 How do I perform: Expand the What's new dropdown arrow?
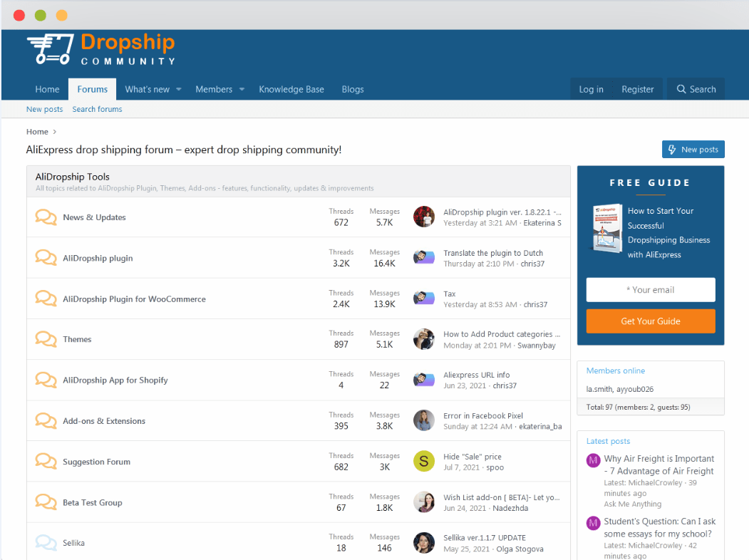coord(179,89)
